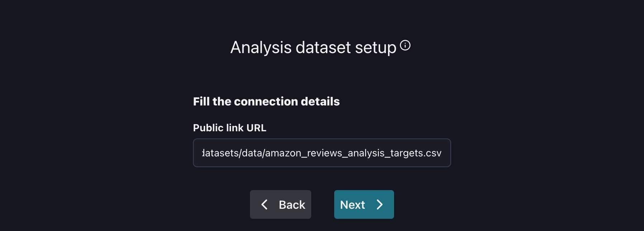This screenshot has height=231, width=644.
Task: Click the "Analysis dataset setup" title
Action: click(x=313, y=47)
